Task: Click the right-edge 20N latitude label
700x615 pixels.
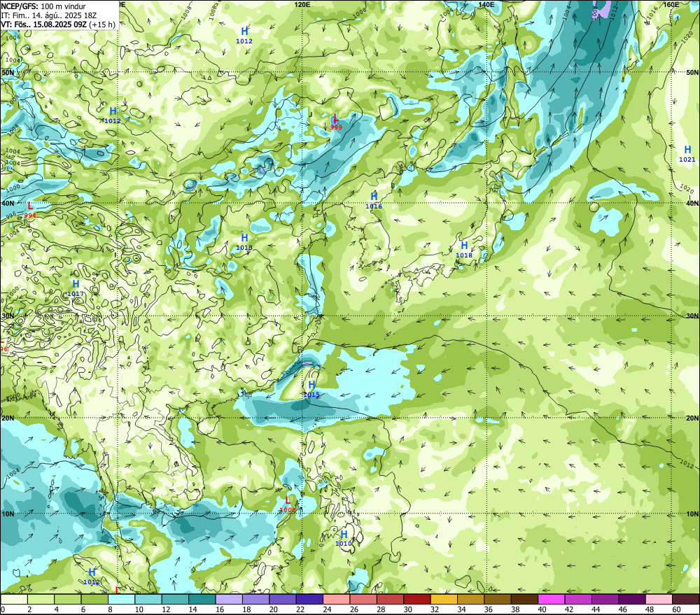Action: (x=692, y=418)
